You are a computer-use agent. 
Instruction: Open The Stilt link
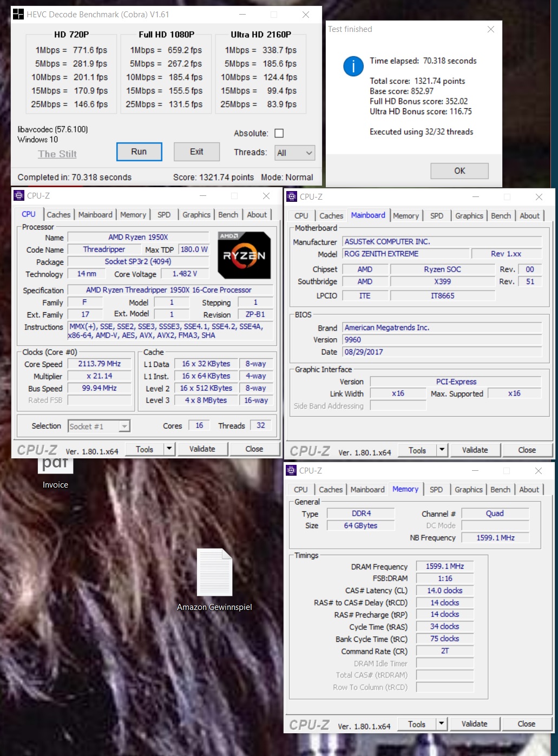[x=57, y=154]
